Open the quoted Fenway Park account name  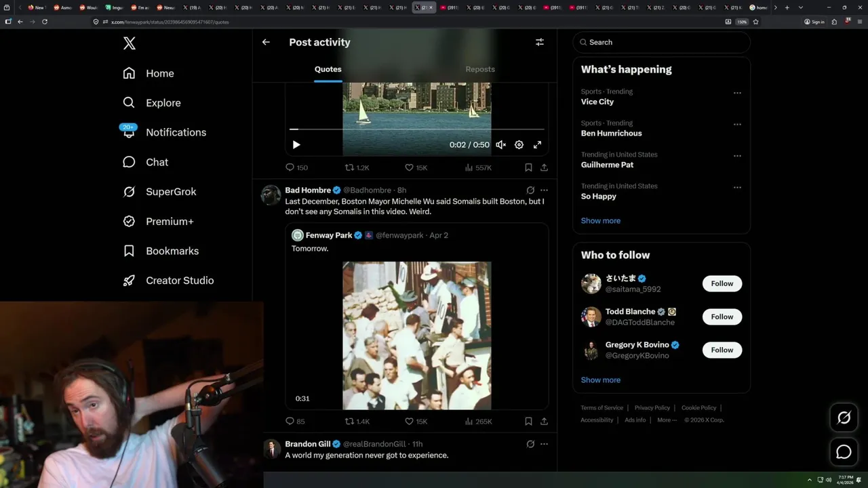click(329, 235)
